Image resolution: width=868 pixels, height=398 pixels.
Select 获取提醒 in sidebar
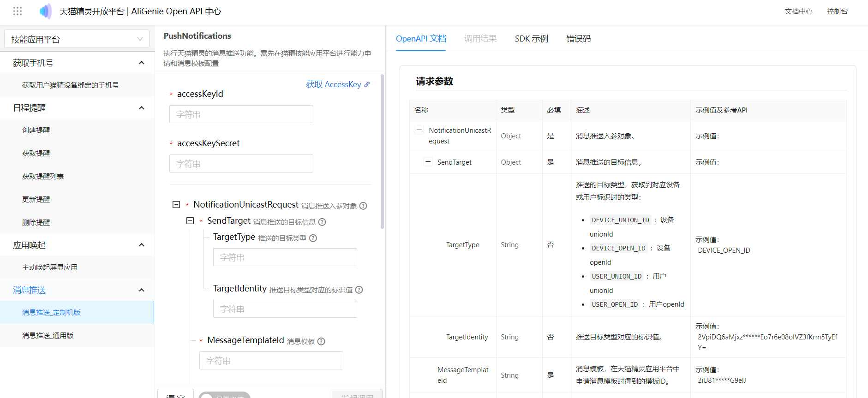(77, 153)
